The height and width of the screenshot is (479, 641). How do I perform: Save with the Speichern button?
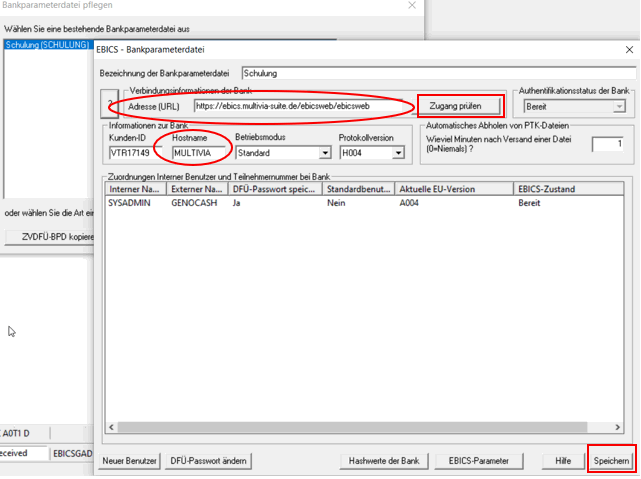(x=611, y=461)
